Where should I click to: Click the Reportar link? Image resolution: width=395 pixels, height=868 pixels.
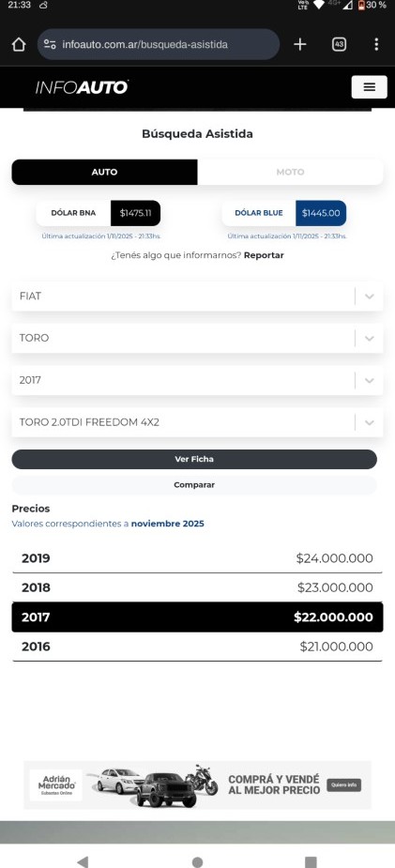(x=264, y=255)
